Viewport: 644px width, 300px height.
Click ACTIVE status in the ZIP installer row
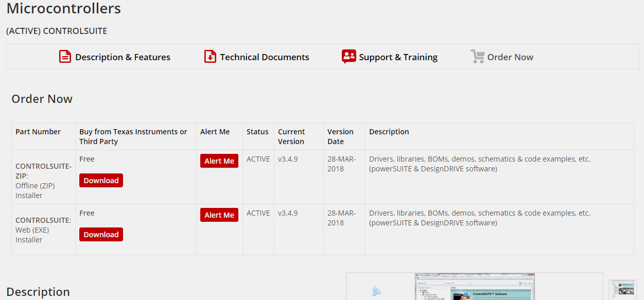(x=258, y=159)
